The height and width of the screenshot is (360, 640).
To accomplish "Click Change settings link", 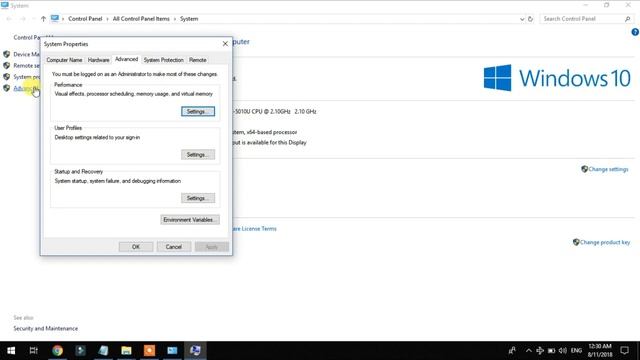I will click(608, 169).
